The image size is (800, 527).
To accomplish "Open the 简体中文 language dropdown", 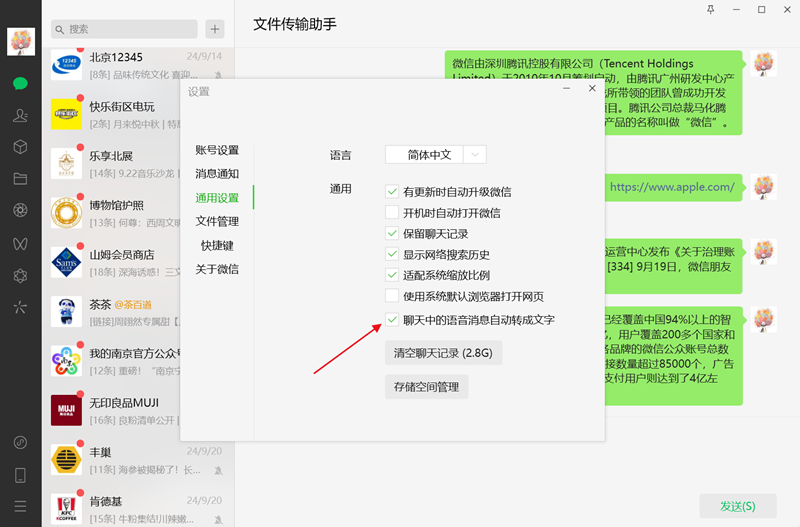I will [x=436, y=155].
